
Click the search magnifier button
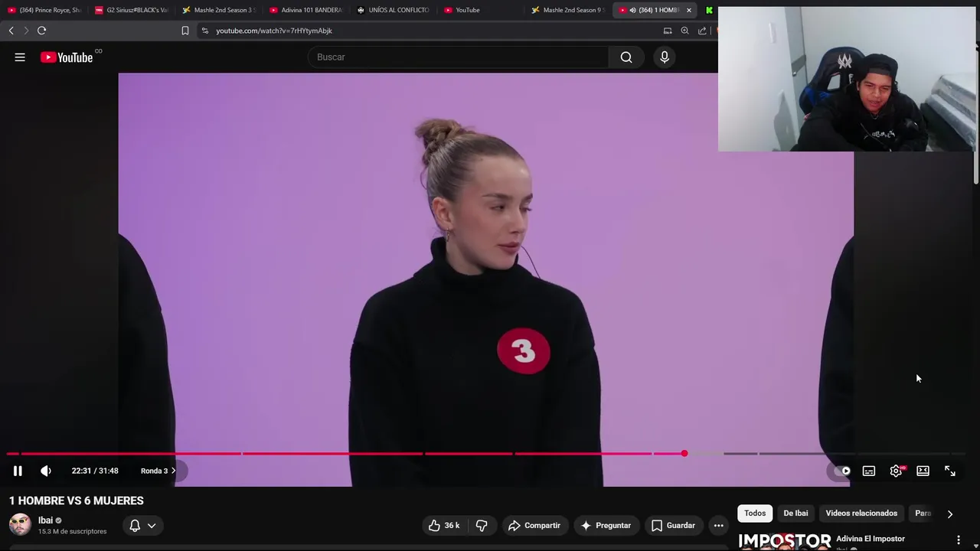tap(626, 57)
